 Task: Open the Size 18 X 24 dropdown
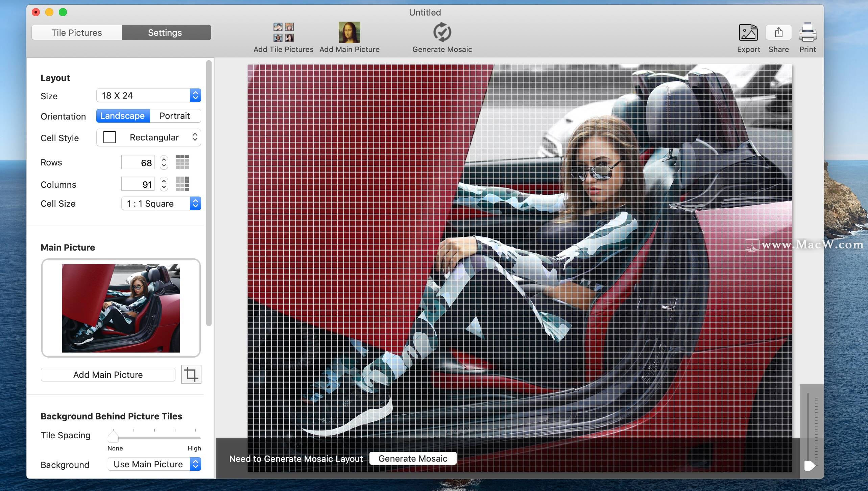click(148, 96)
